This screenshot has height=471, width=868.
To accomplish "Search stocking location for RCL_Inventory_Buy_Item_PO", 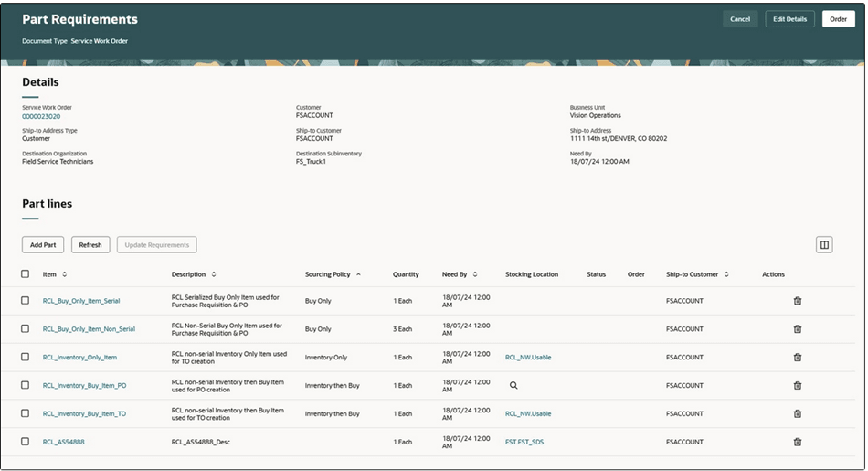I will 513,386.
